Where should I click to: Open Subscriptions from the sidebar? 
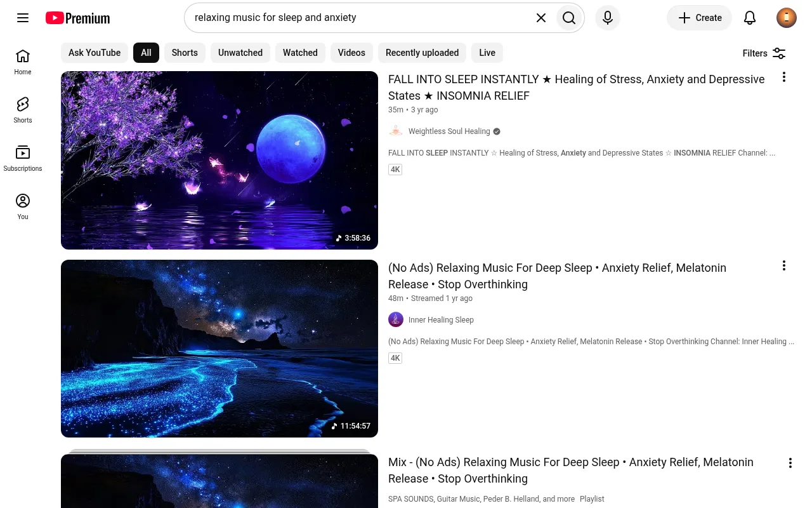click(x=23, y=159)
